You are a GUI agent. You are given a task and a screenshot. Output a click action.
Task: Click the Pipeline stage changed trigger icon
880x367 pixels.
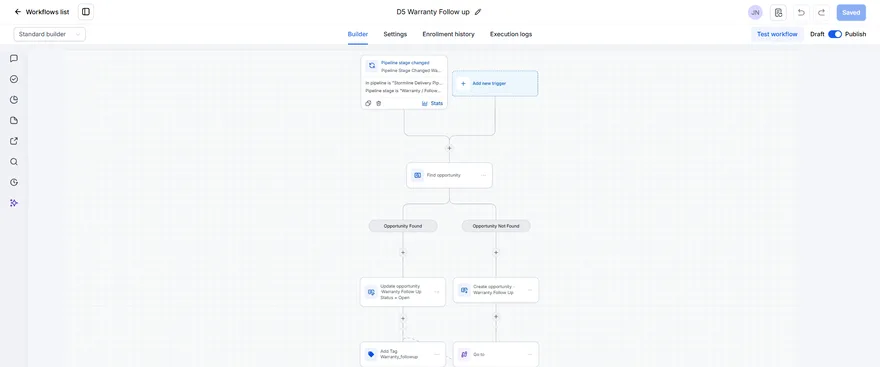[x=372, y=66]
